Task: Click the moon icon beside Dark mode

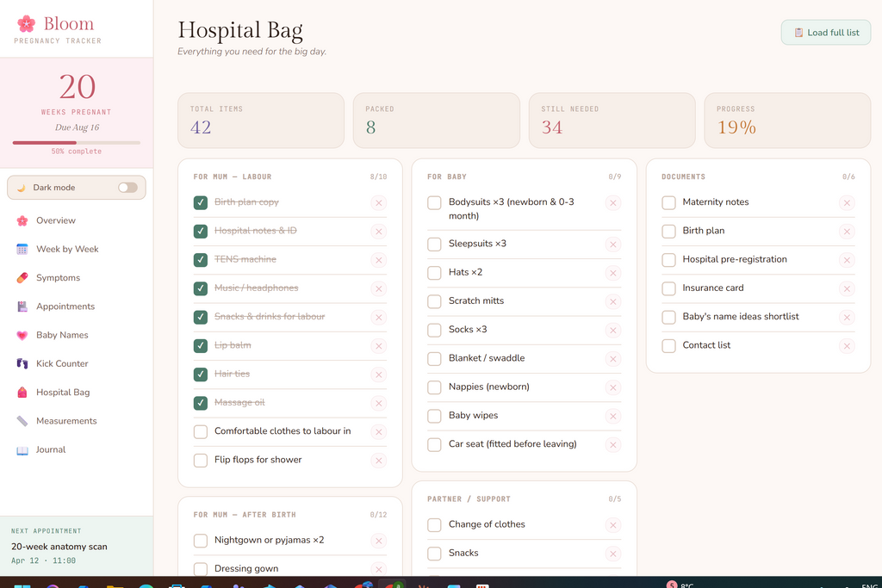Action: (22, 188)
